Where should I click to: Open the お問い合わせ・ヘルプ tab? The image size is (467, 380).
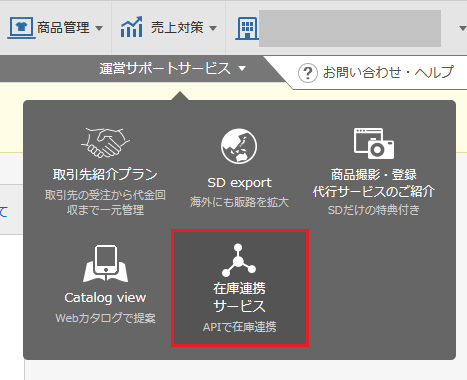[x=376, y=73]
